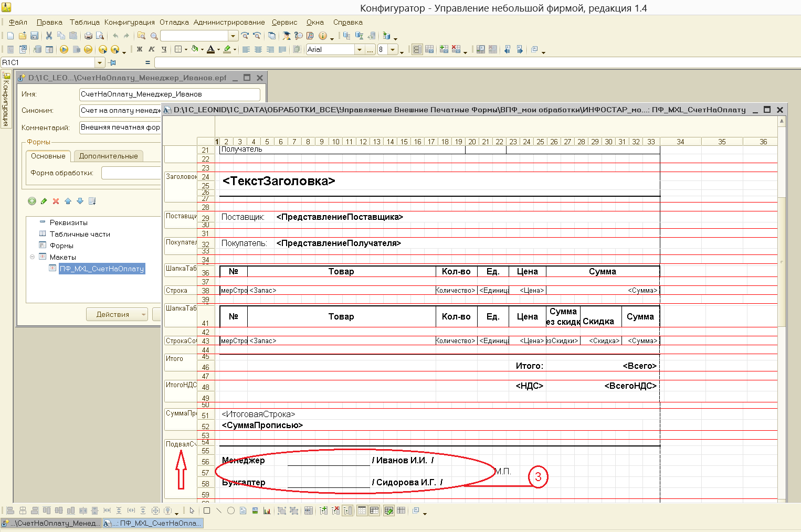Insert a chart via the diagram icon

pyautogui.click(x=267, y=510)
